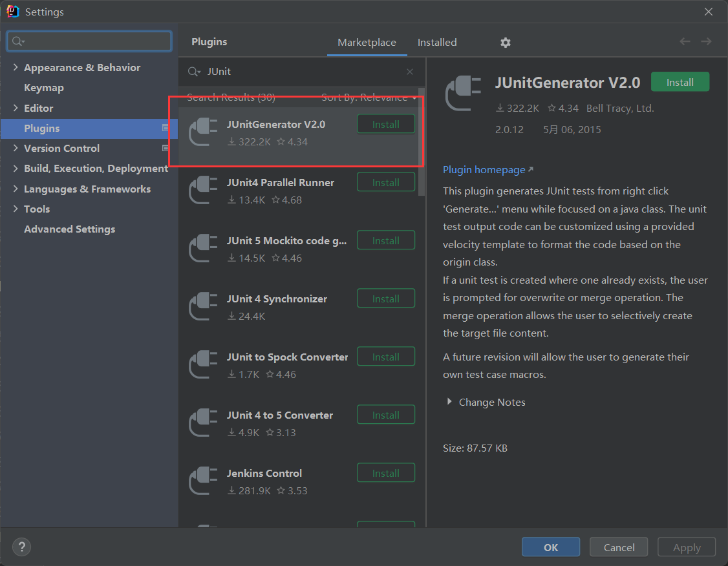The width and height of the screenshot is (728, 566).
Task: Expand the Tools section arrow
Action: click(16, 209)
